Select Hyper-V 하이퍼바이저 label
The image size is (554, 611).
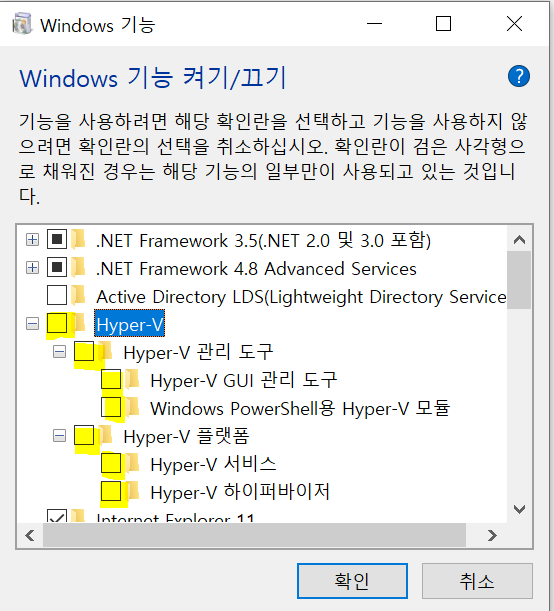tap(240, 493)
